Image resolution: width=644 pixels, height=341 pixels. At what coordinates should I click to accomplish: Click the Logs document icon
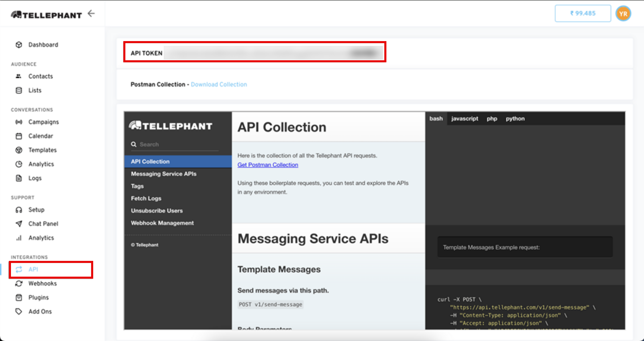[19, 178]
